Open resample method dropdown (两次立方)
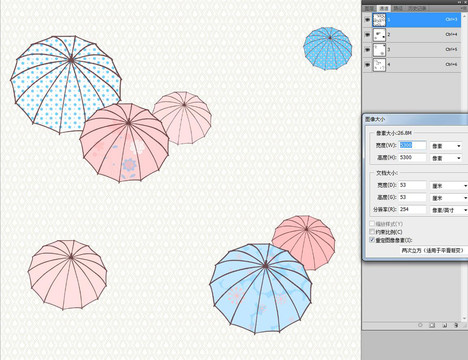This screenshot has width=468, height=360. point(433,250)
